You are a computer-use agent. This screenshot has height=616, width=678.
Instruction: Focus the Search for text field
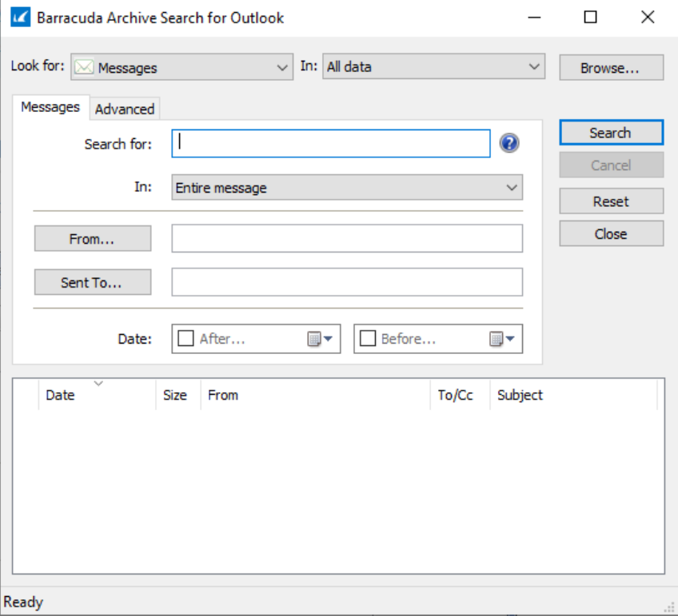point(331,144)
